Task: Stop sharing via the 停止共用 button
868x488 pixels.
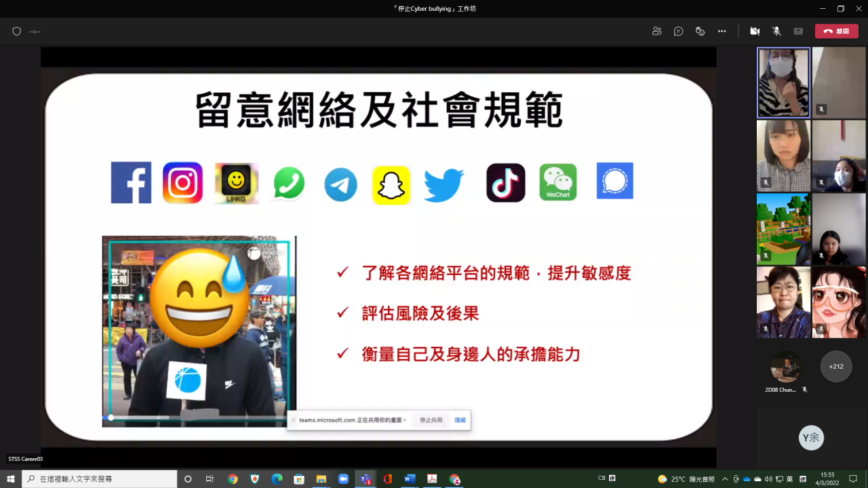Action: [431, 420]
